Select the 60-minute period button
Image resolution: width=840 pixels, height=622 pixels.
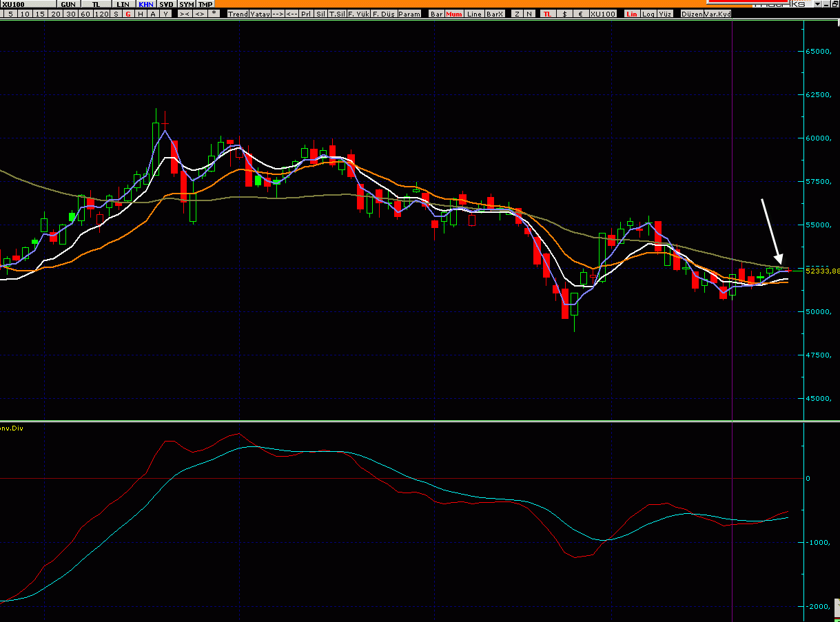pyautogui.click(x=85, y=14)
